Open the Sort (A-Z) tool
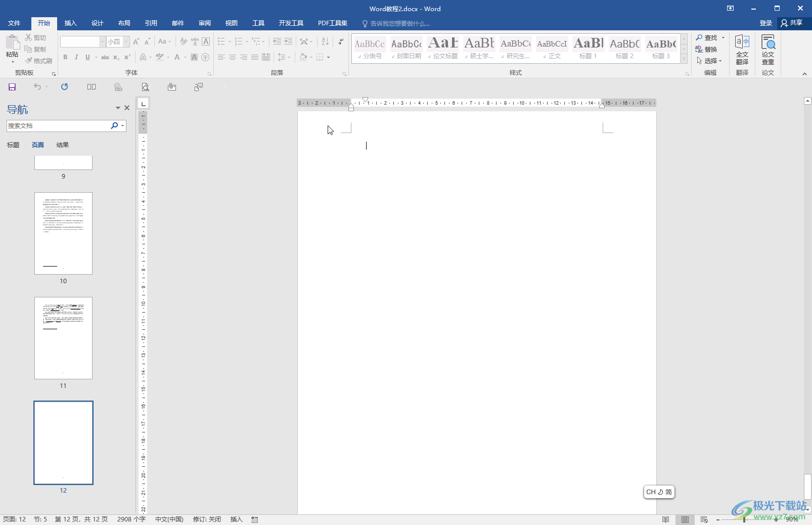 pos(325,41)
